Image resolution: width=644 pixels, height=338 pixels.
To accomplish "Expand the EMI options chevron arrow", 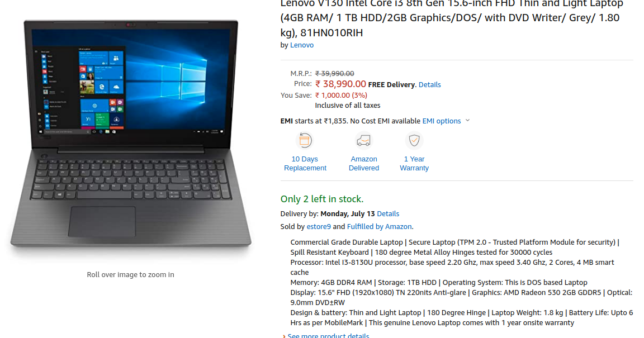I will tap(467, 121).
